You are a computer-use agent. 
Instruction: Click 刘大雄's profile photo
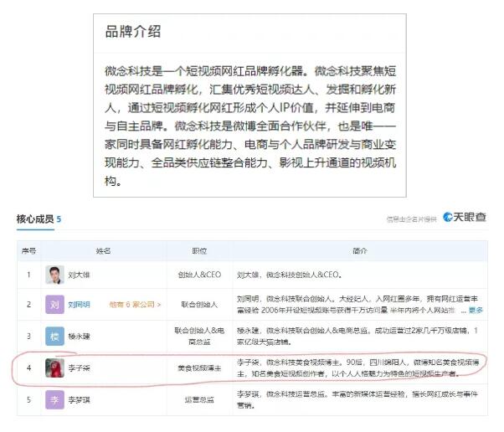tap(54, 274)
